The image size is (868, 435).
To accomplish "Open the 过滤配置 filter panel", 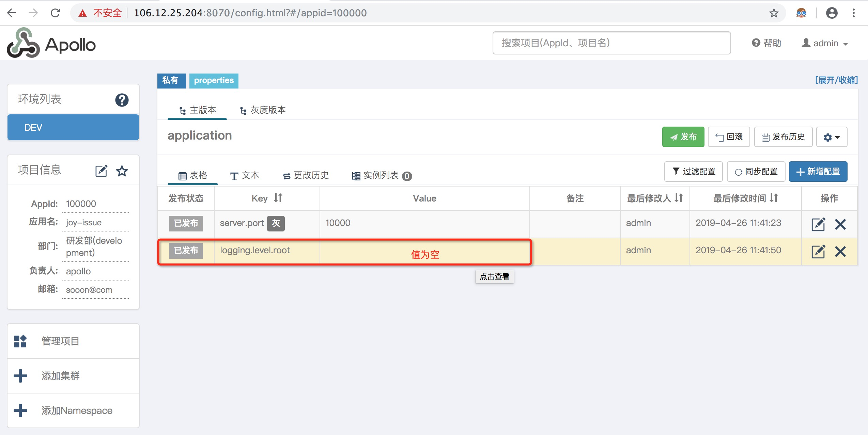I will tap(693, 171).
